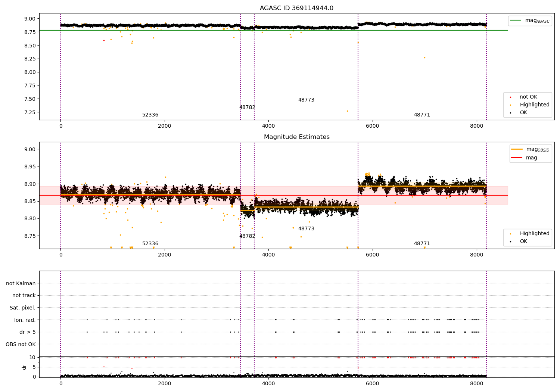560x392 pixels.
Task: Click orange outlier point near 8.27 in top plot
Action: (x=424, y=57)
